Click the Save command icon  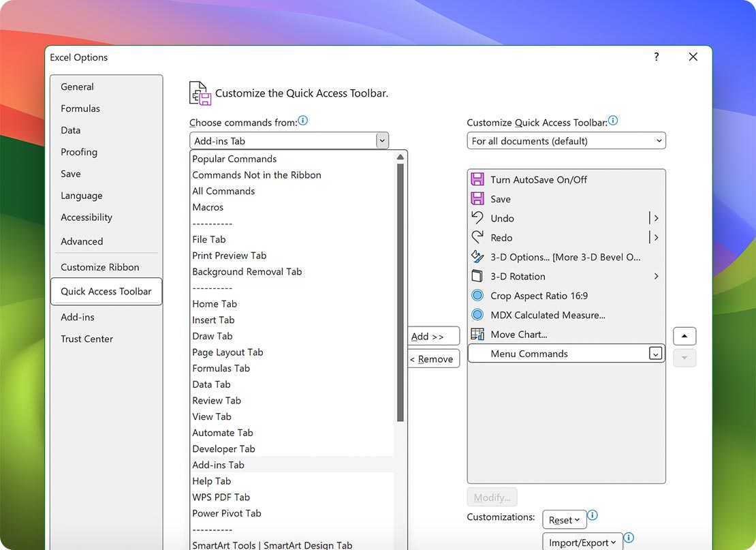coord(477,198)
